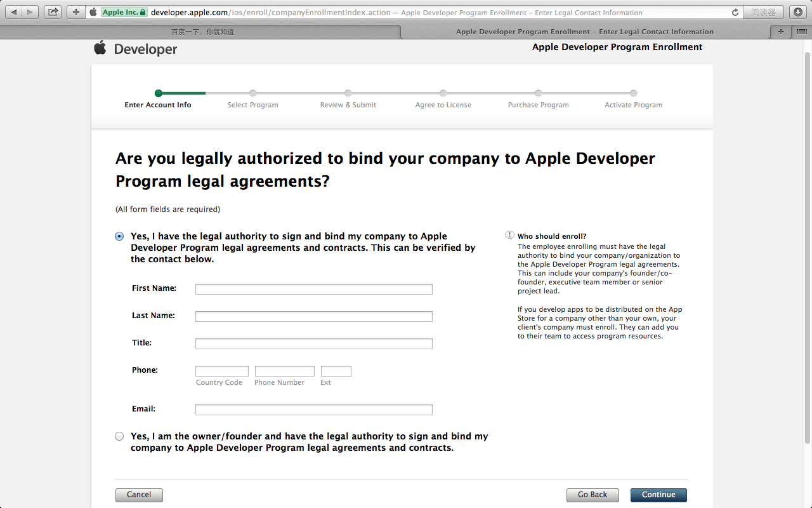Click the Apple Developer logo
Viewport: 812px width, 508px height.
pyautogui.click(x=136, y=49)
